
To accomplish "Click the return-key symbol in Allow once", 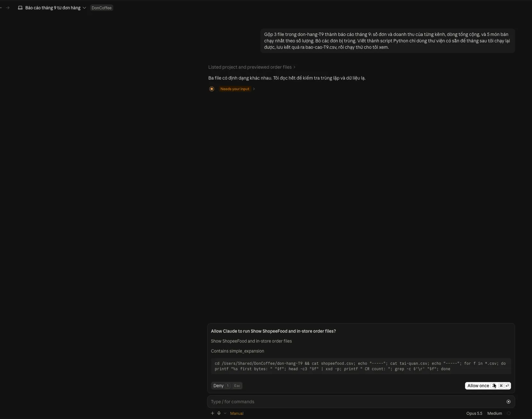I will [x=507, y=386].
